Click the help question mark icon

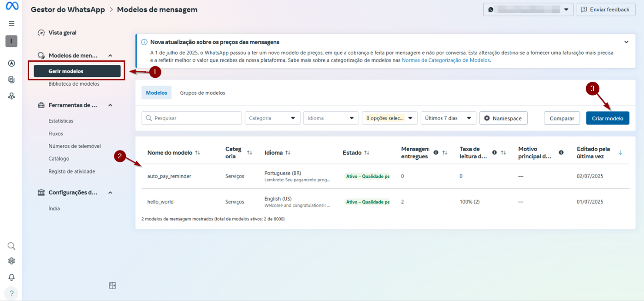(12, 293)
